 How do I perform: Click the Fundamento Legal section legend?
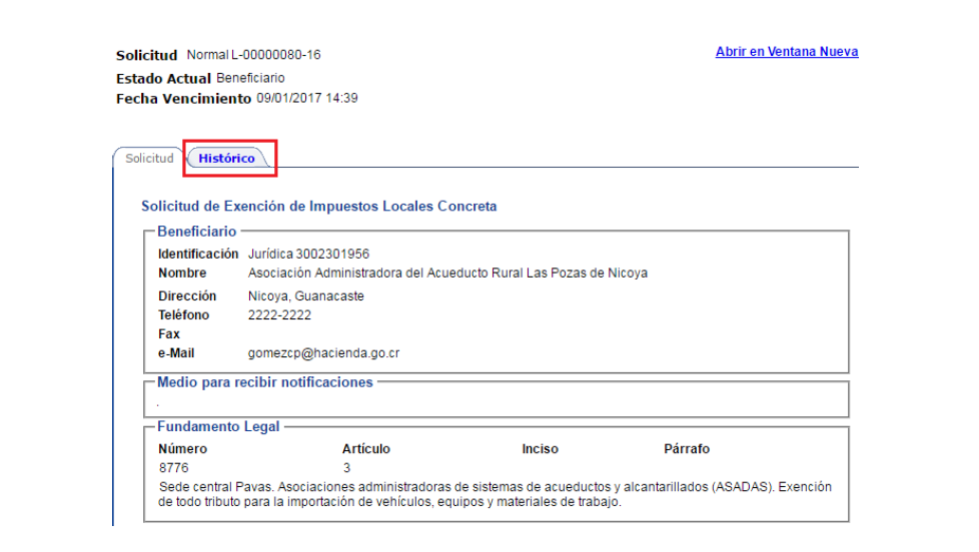point(218,427)
